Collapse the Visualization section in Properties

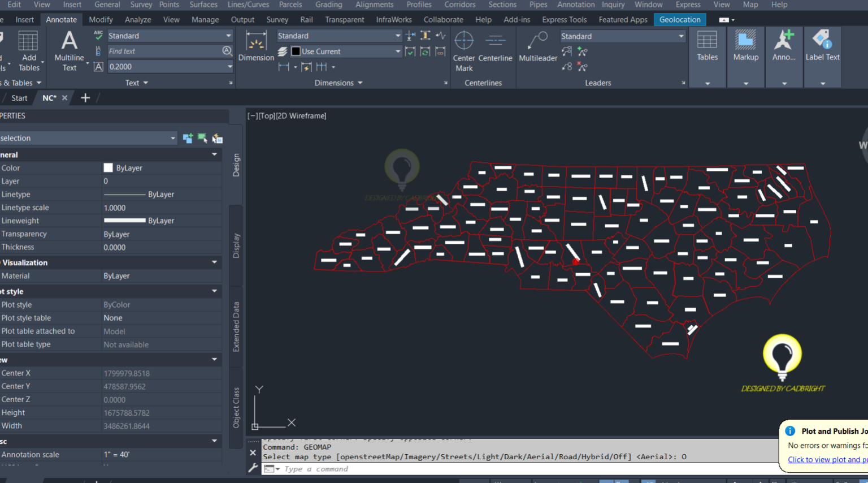tap(214, 262)
